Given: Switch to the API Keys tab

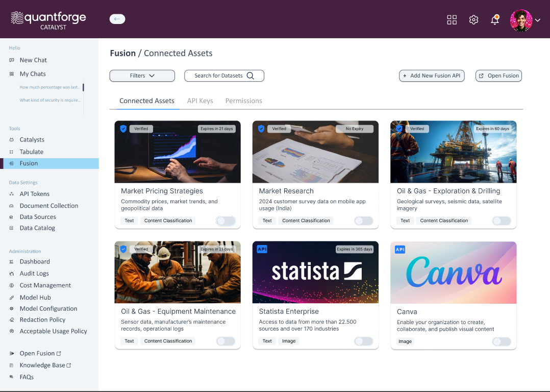Looking at the screenshot, I should (x=200, y=101).
